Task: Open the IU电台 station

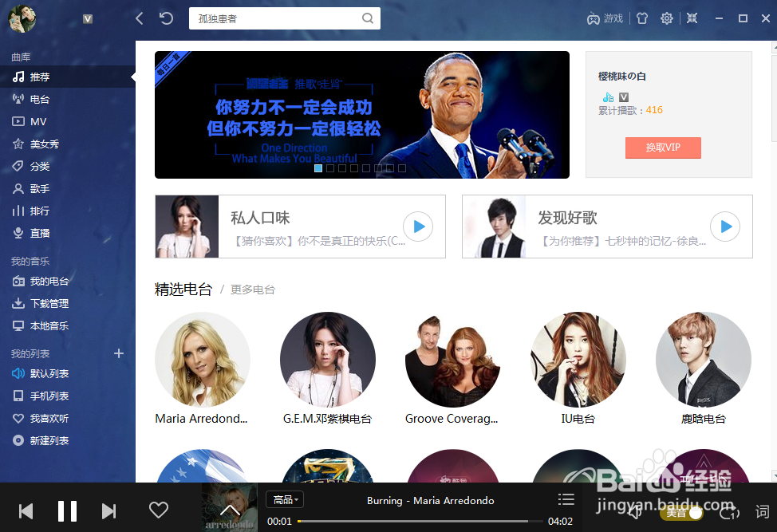Action: tap(578, 360)
